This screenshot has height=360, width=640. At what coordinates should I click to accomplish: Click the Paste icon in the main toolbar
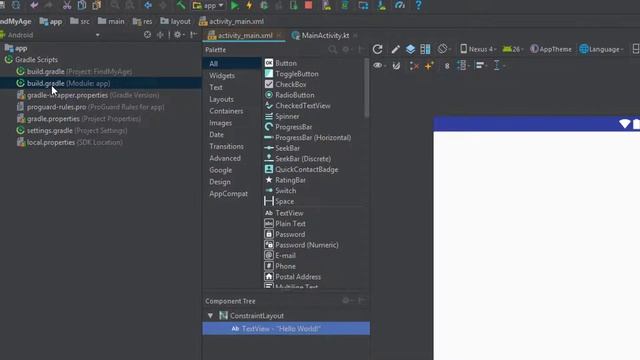point(97,5)
